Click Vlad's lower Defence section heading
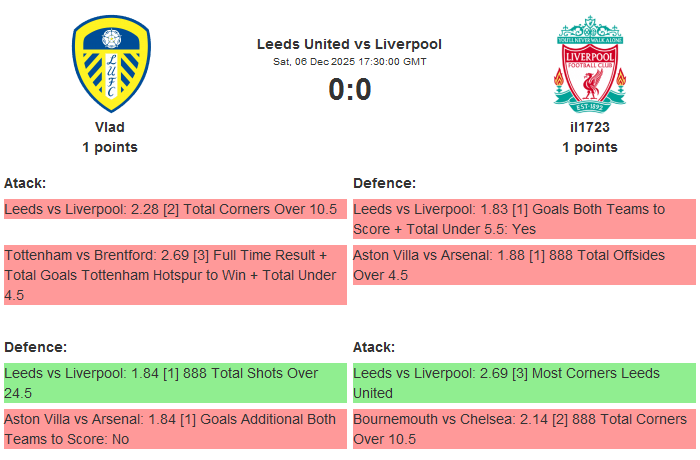Image resolution: width=700 pixels, height=460 pixels. (x=35, y=347)
